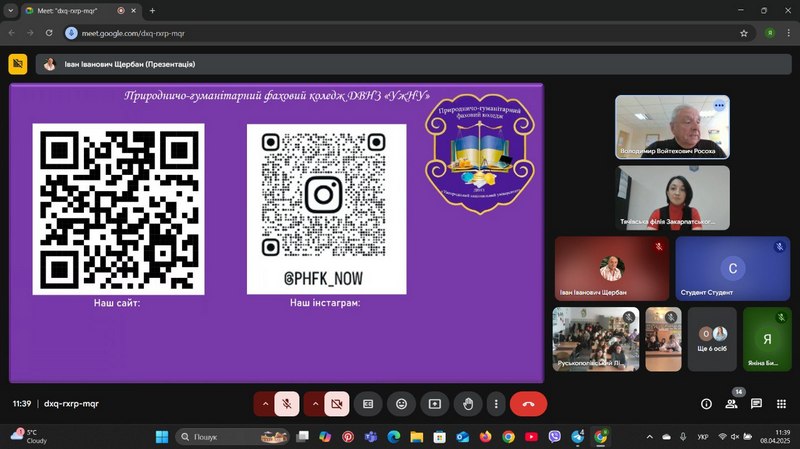Toggle closed captions button
The width and height of the screenshot is (800, 449).
(x=368, y=404)
